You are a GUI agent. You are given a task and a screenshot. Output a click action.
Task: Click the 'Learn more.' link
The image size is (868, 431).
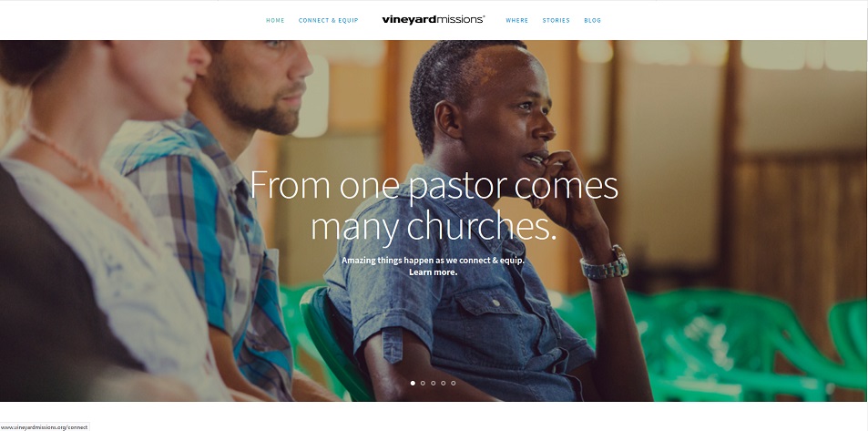[433, 272]
